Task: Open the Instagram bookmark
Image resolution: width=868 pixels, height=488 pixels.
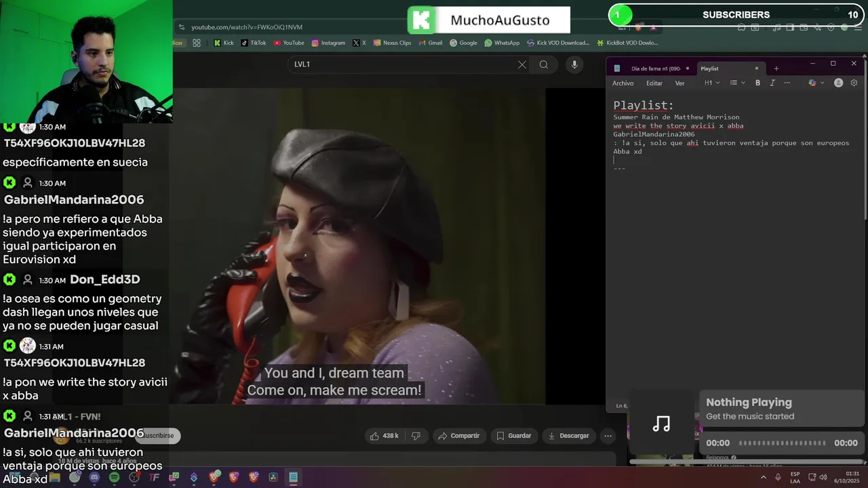Action: (x=328, y=43)
